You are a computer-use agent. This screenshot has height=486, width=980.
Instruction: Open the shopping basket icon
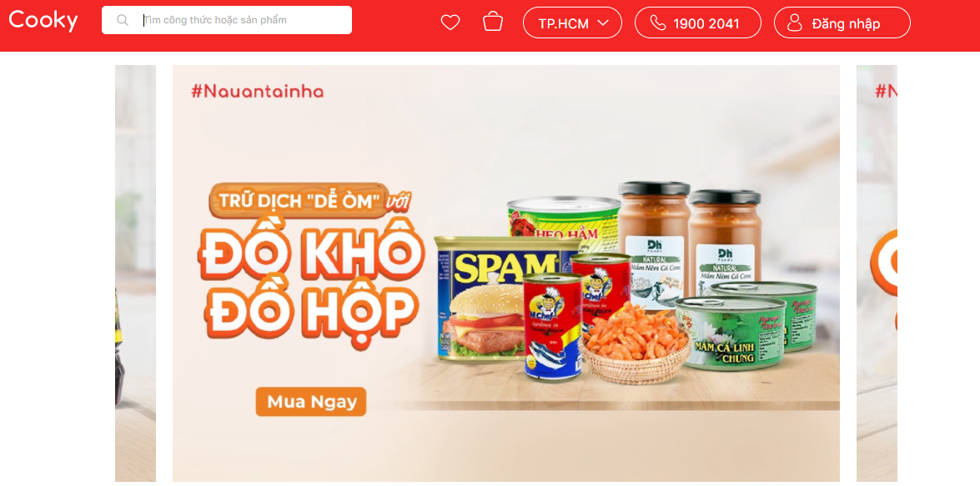493,21
